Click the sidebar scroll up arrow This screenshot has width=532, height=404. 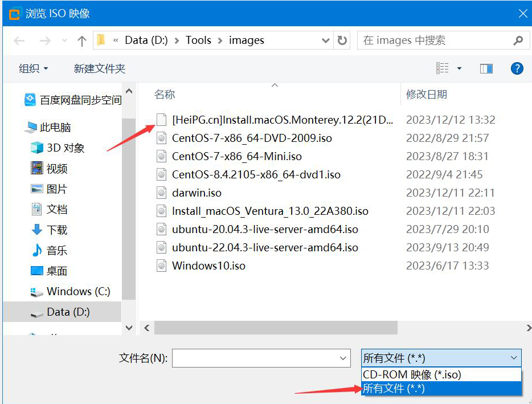pyautogui.click(x=129, y=91)
